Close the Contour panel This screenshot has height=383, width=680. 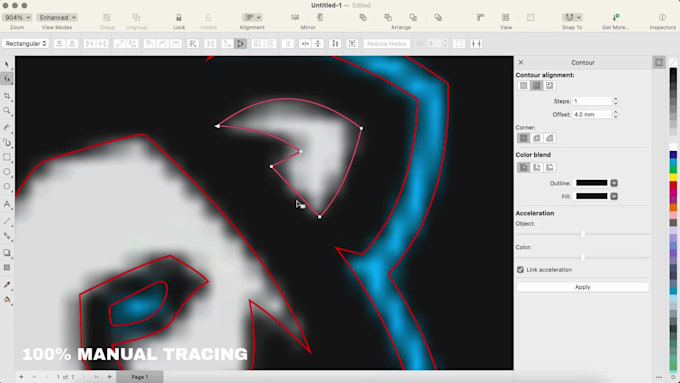pyautogui.click(x=521, y=62)
